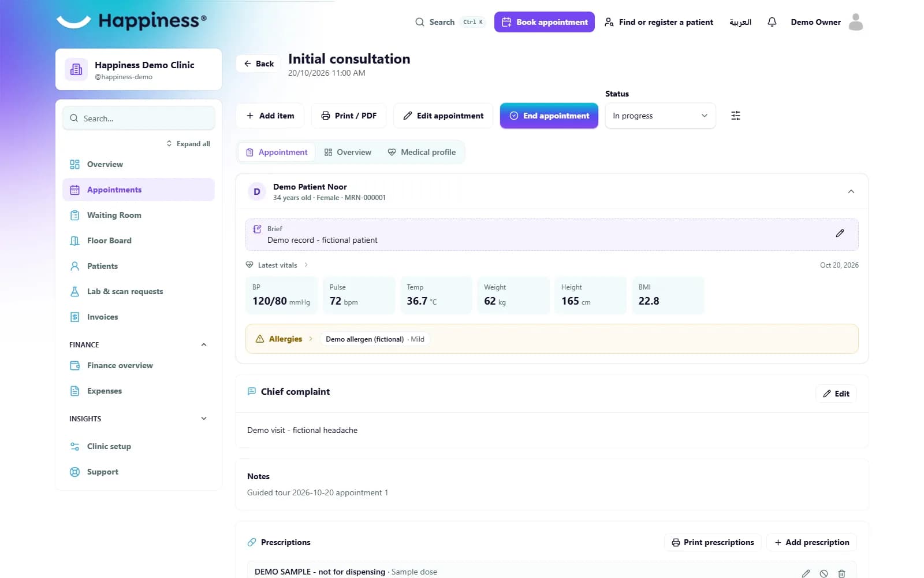The height and width of the screenshot is (578, 924).
Task: Open the top Search Ctrl K
Action: 450,22
